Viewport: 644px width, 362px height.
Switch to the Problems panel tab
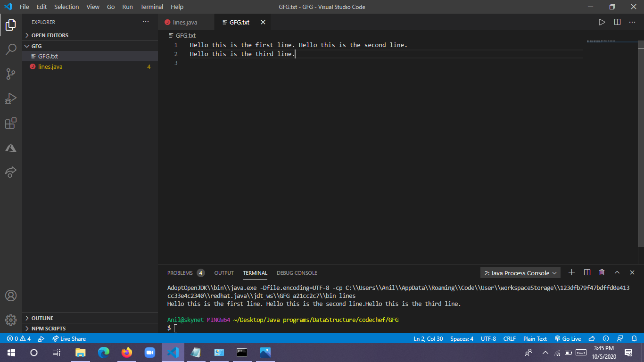pos(185,273)
